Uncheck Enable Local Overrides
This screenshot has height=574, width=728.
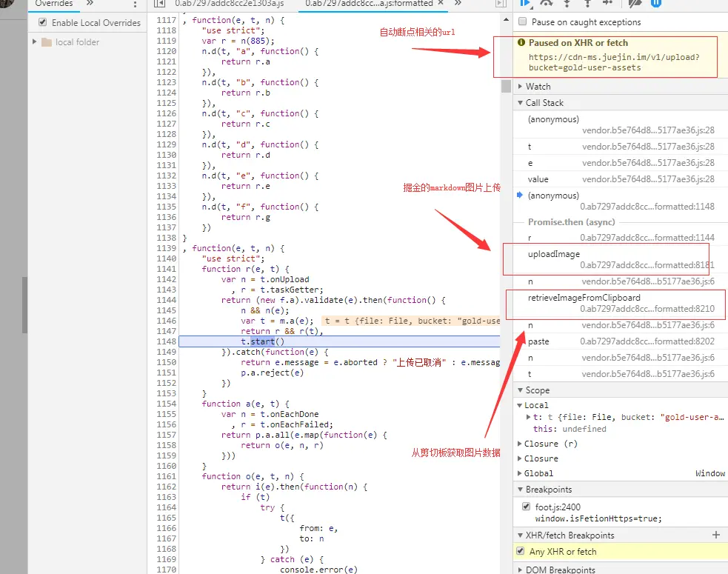click(43, 22)
